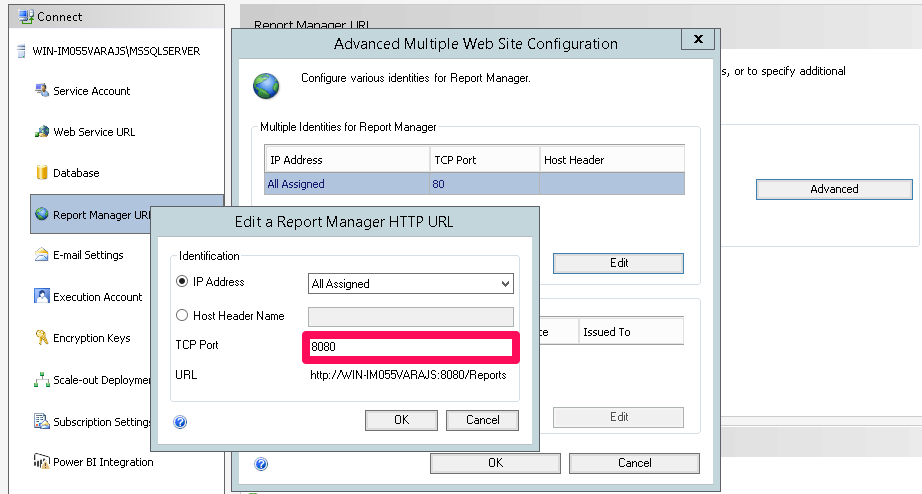The height and width of the screenshot is (494, 922).
Task: Select the Encryption Keys menu item
Action: click(x=92, y=338)
